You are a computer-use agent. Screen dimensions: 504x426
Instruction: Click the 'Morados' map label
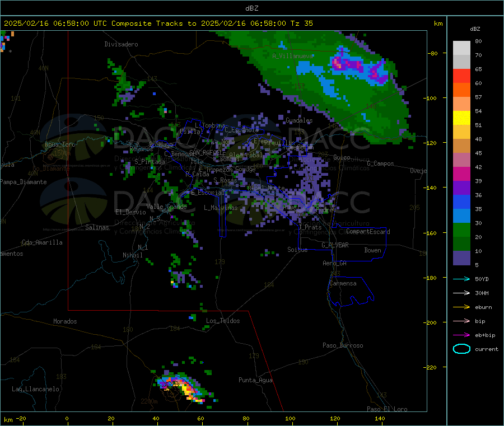pyautogui.click(x=65, y=321)
